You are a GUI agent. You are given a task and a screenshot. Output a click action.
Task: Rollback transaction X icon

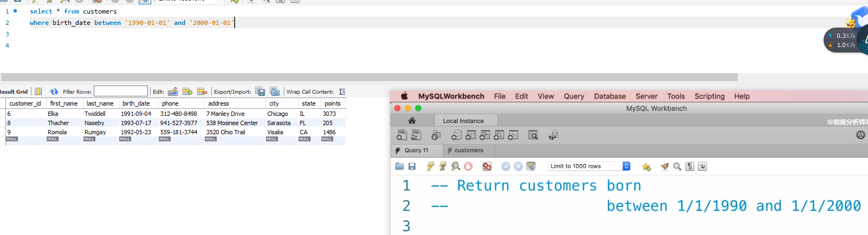click(x=518, y=166)
